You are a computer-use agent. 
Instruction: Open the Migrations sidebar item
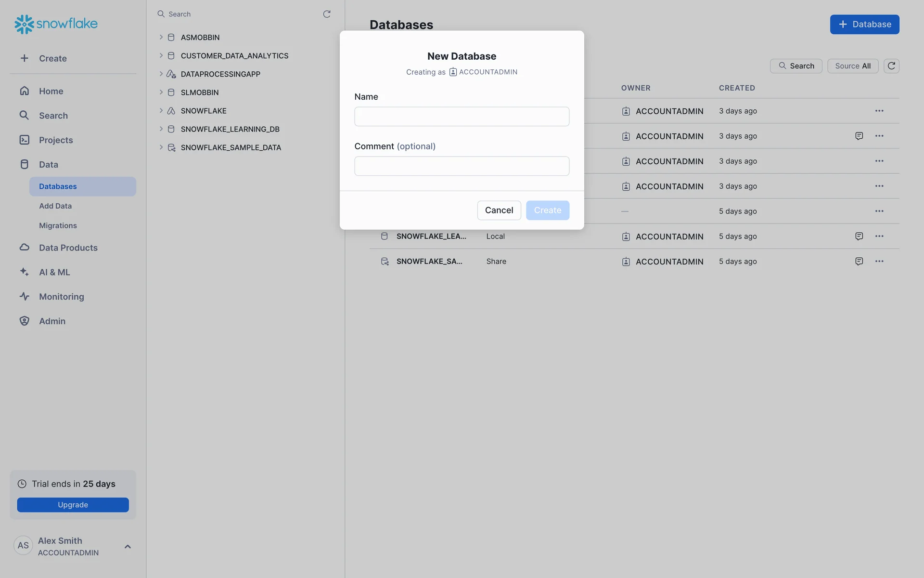coord(58,226)
